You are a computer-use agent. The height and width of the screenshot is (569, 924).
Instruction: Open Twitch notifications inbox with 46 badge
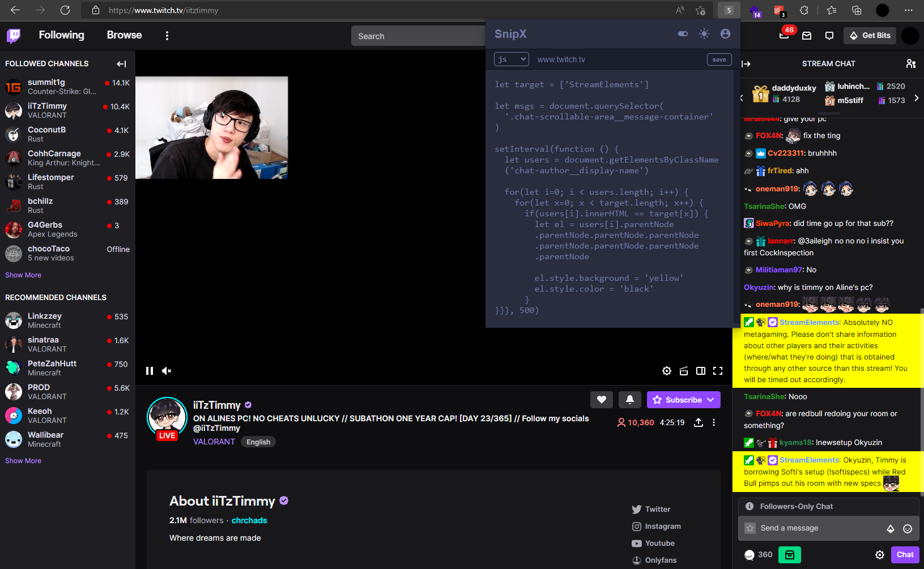click(785, 35)
